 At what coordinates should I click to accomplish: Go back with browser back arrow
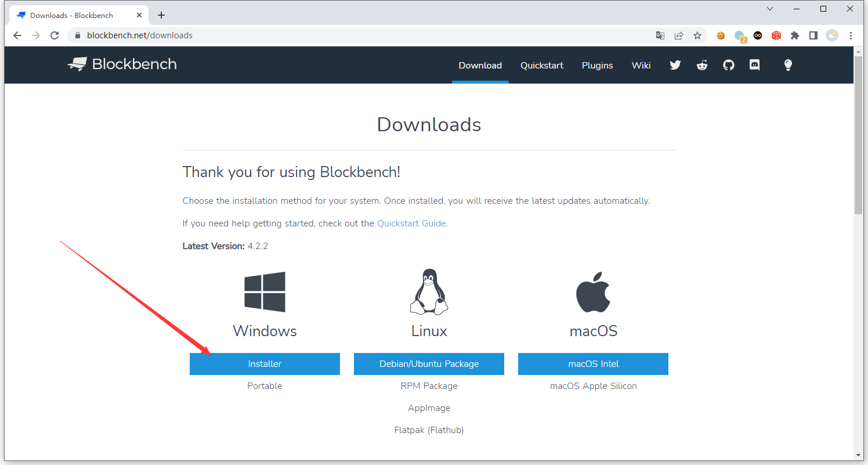[17, 35]
